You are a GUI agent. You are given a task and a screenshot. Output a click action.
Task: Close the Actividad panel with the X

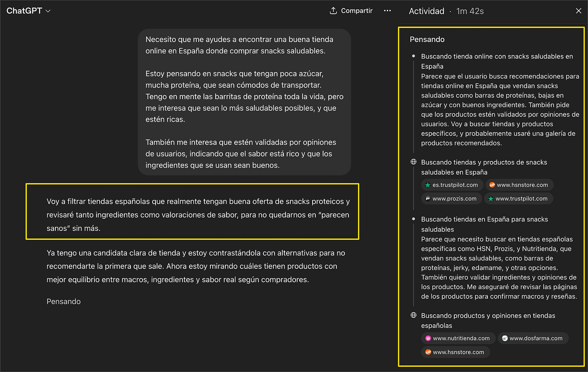point(579,11)
